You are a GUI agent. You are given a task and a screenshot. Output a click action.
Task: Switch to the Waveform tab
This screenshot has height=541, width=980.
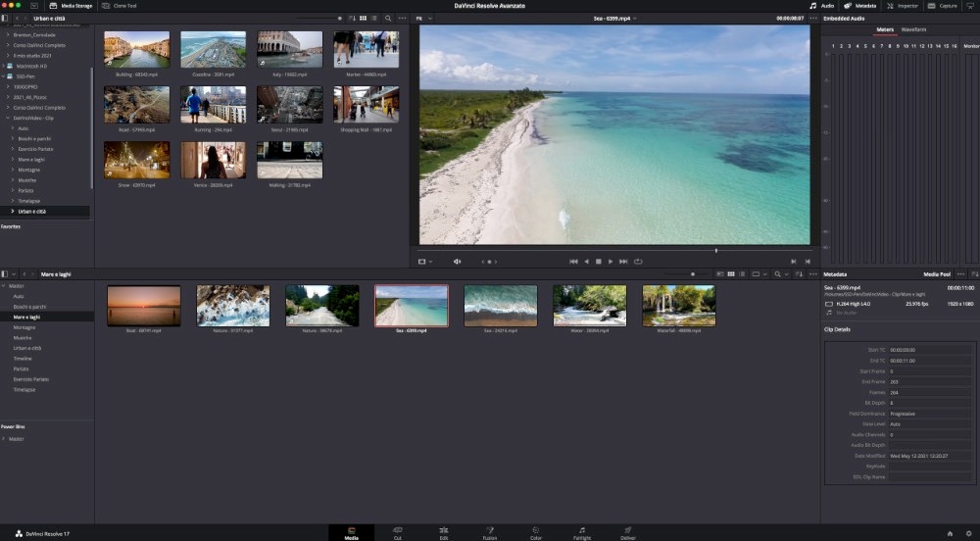pyautogui.click(x=913, y=30)
